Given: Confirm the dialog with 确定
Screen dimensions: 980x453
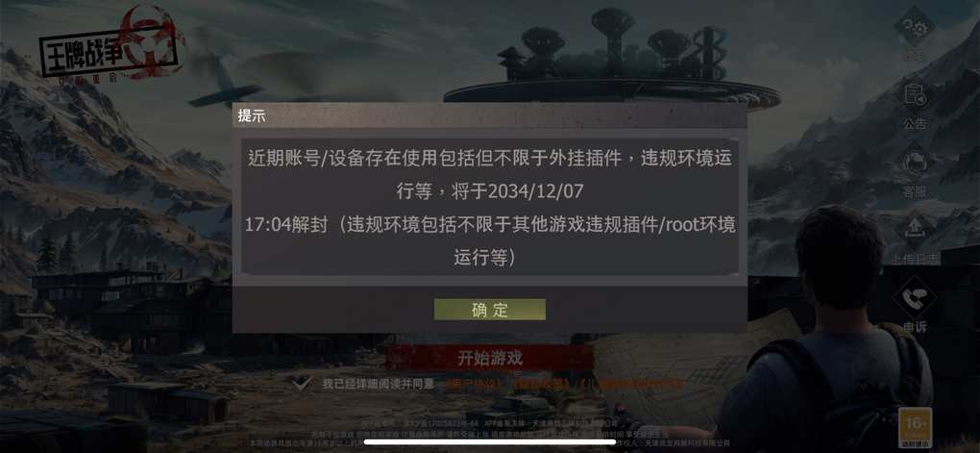Looking at the screenshot, I should (x=489, y=309).
